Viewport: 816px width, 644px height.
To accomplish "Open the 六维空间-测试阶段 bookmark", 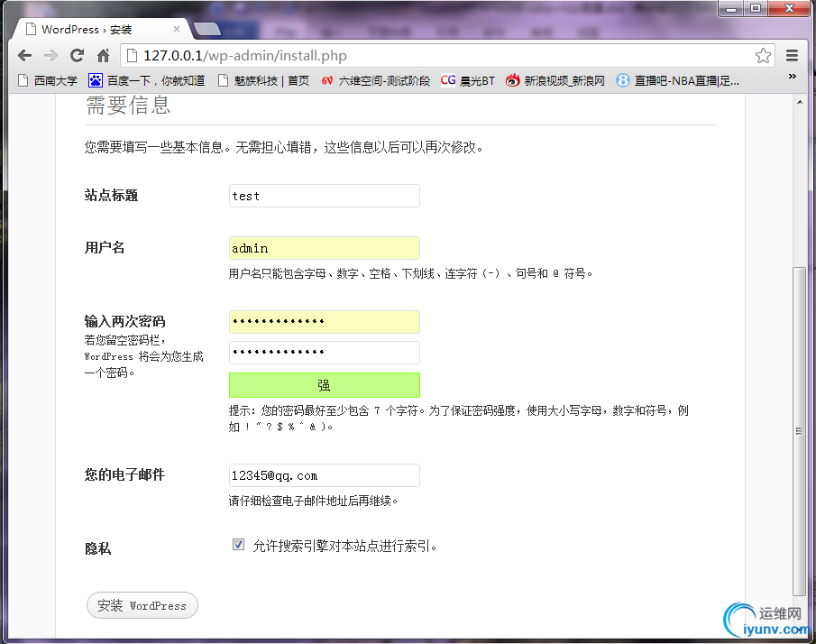I will tap(376, 80).
